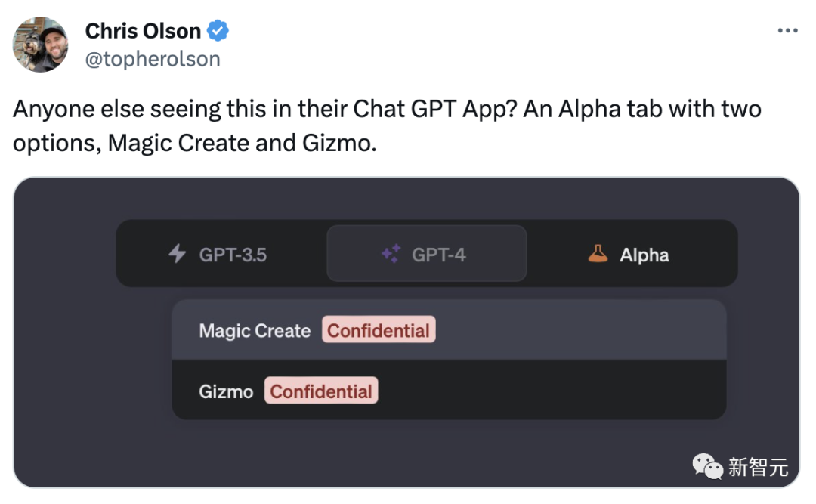Switch to the GPT-3.5 tab
The width and height of the screenshot is (816, 504).
pos(219,254)
